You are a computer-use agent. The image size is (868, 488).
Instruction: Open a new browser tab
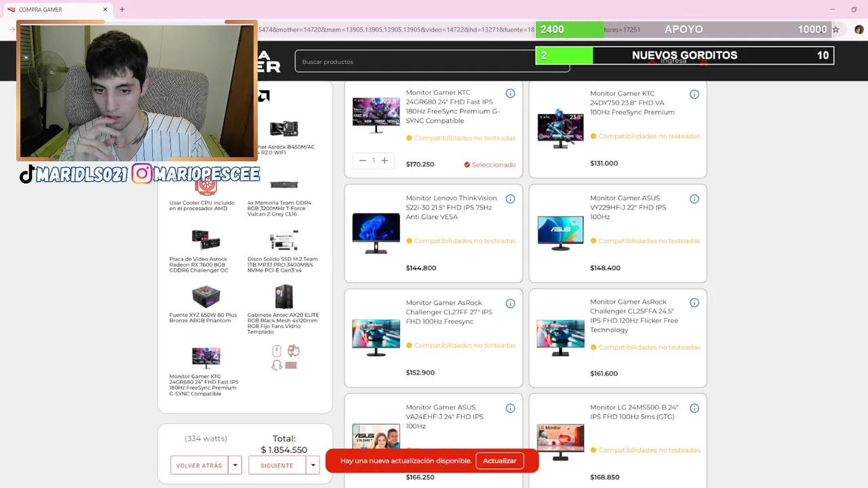pos(122,9)
